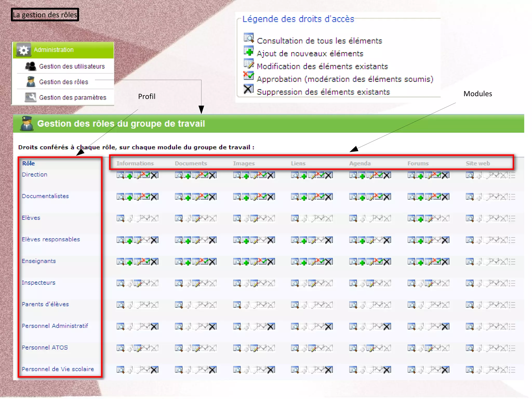Toggle Elèves' modification right on Documents

196,219
